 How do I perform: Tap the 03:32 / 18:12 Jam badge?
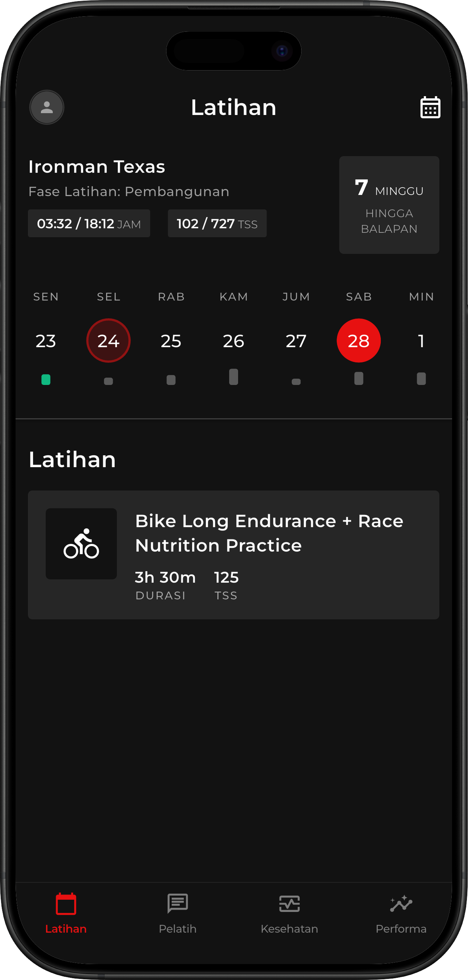click(x=89, y=223)
